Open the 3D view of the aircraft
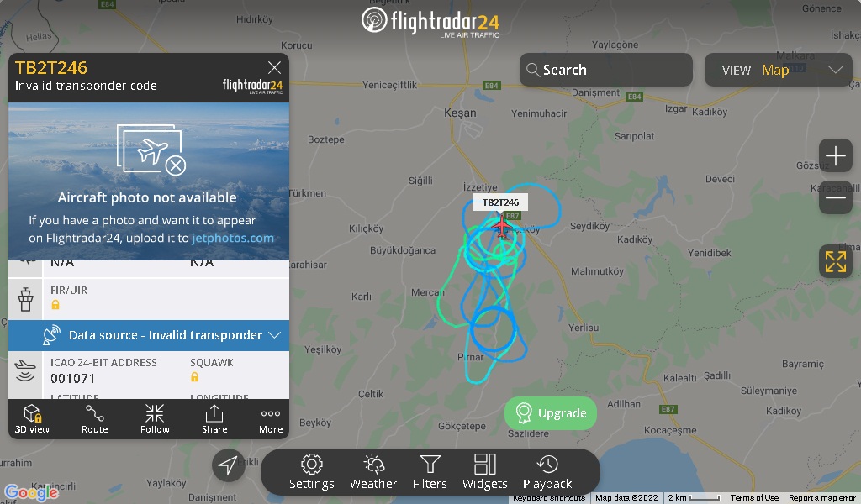This screenshot has width=861, height=504. pos(33,419)
